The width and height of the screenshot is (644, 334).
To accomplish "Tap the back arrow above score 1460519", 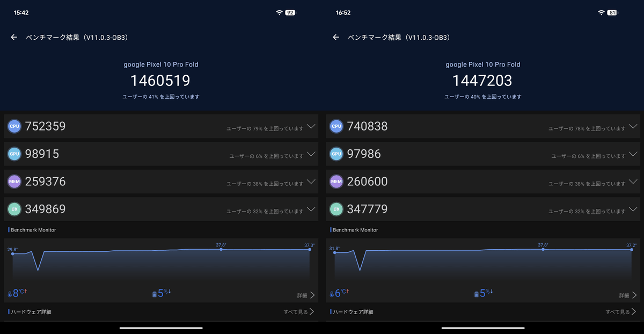I will tap(14, 38).
